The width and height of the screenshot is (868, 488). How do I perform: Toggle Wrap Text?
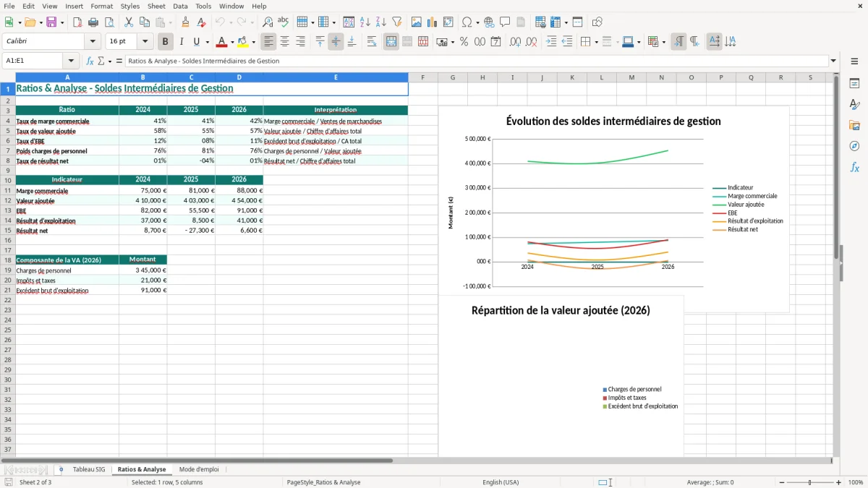[372, 42]
